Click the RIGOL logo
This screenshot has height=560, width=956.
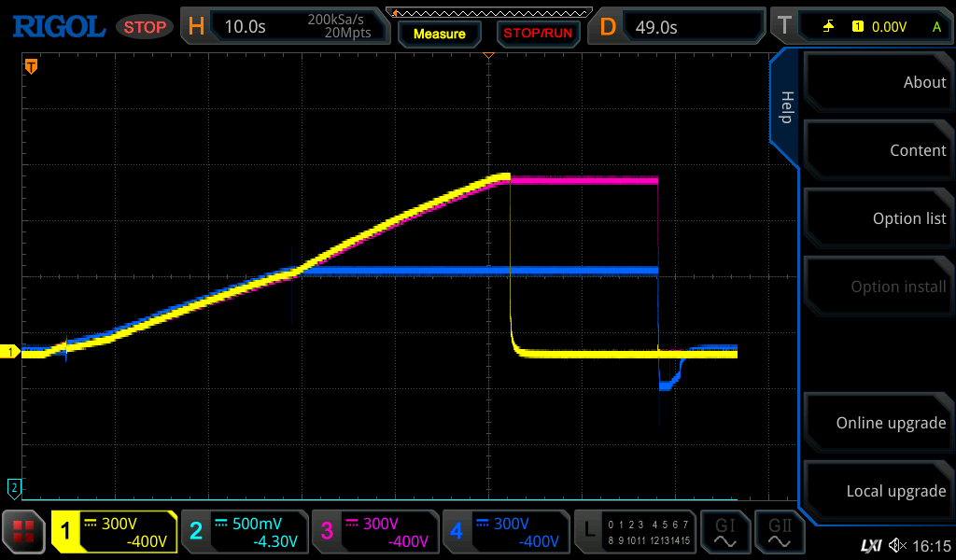[x=58, y=26]
